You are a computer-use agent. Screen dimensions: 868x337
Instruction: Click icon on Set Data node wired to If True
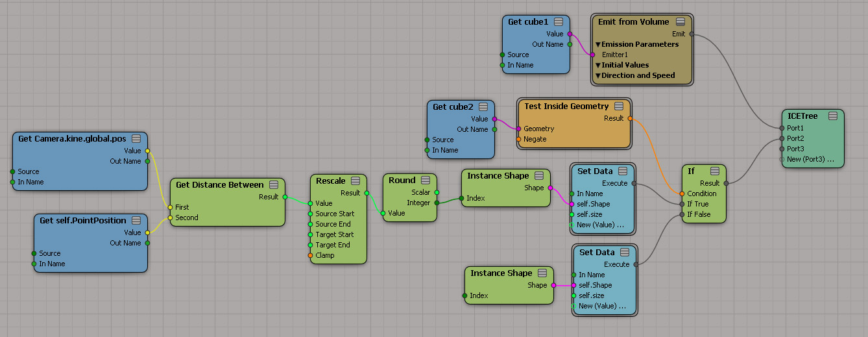tap(623, 171)
